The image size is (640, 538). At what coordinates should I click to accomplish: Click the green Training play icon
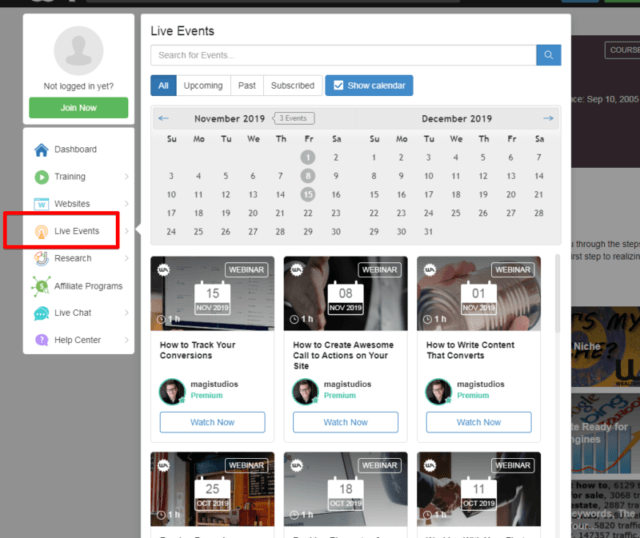pos(41,177)
